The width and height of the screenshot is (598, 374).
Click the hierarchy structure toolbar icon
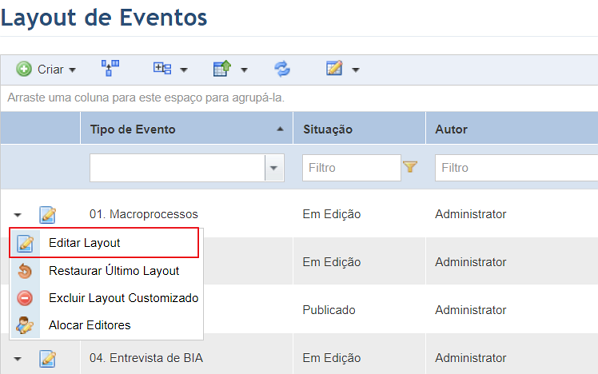[110, 69]
